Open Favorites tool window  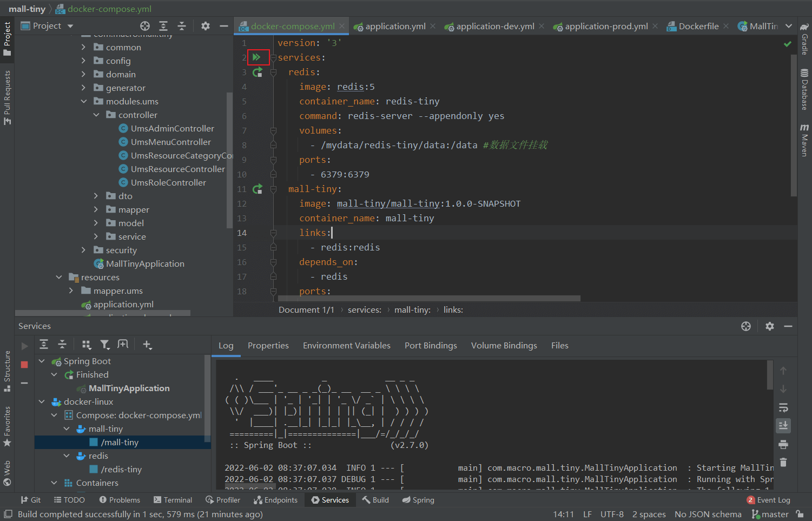coord(7,426)
